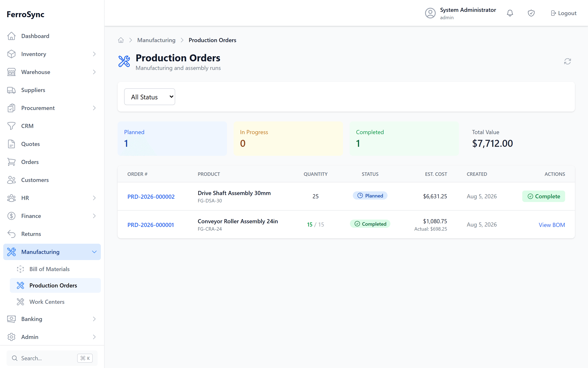The width and height of the screenshot is (588, 368).
Task: Click the CRM funnel icon
Action: point(11,126)
